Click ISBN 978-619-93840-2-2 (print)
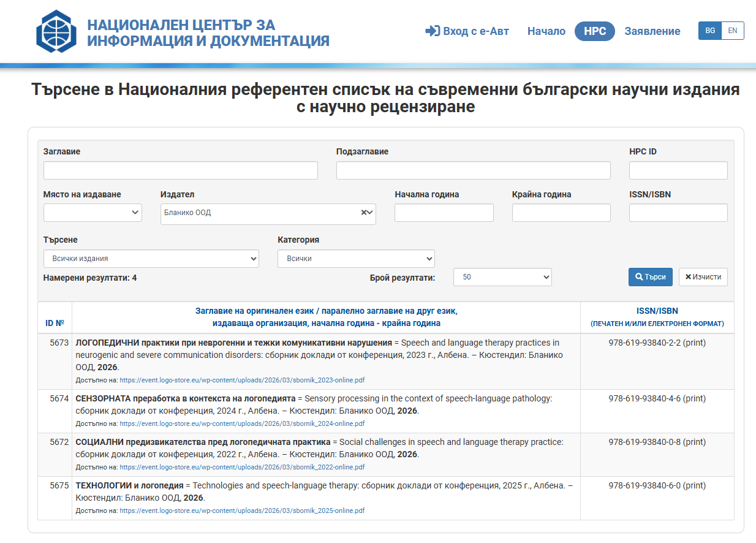The height and width of the screenshot is (543, 756). click(657, 343)
